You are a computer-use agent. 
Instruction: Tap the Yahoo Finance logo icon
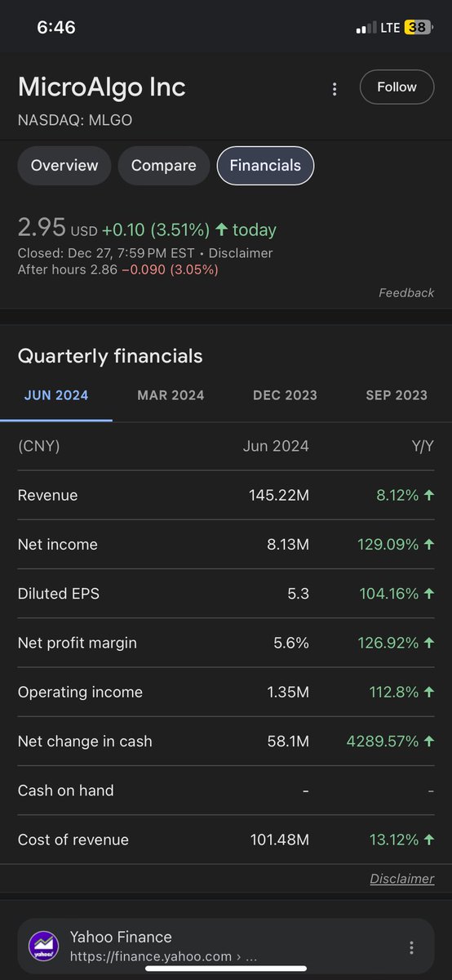click(43, 947)
